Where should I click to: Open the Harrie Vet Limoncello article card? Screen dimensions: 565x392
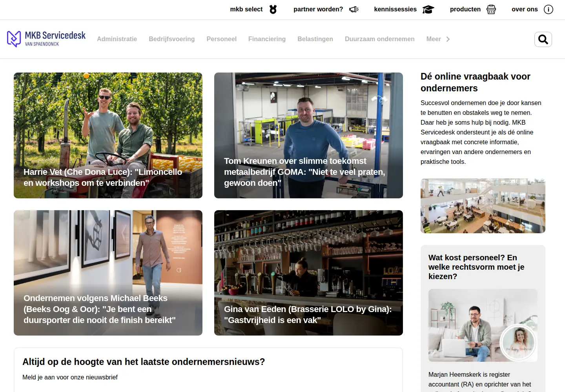tap(108, 135)
